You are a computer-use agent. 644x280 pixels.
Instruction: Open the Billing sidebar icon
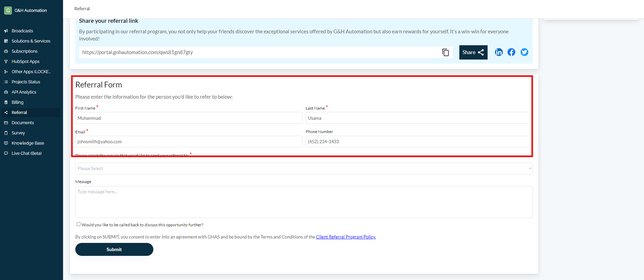(6, 102)
